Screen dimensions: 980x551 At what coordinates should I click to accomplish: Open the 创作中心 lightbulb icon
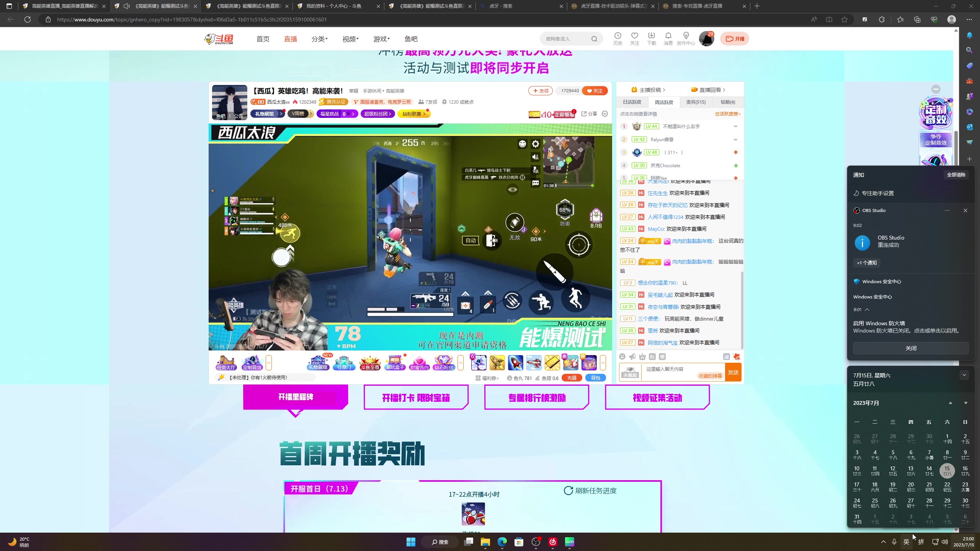click(x=686, y=39)
